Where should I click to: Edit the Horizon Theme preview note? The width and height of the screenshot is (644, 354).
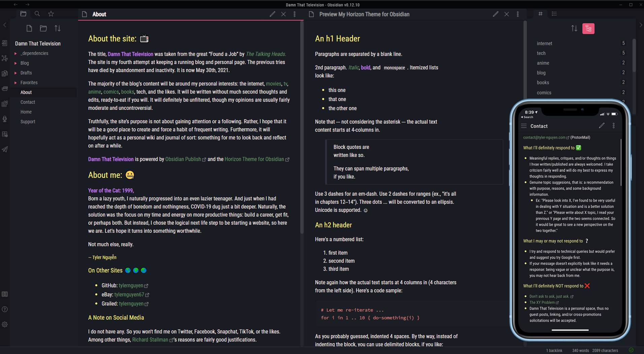pyautogui.click(x=496, y=14)
